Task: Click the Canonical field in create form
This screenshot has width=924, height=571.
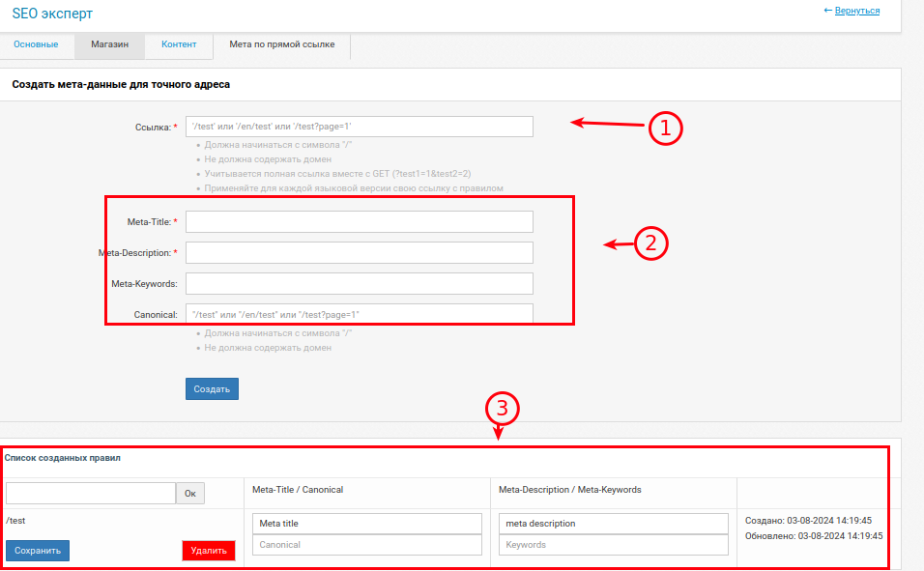Action: point(360,314)
